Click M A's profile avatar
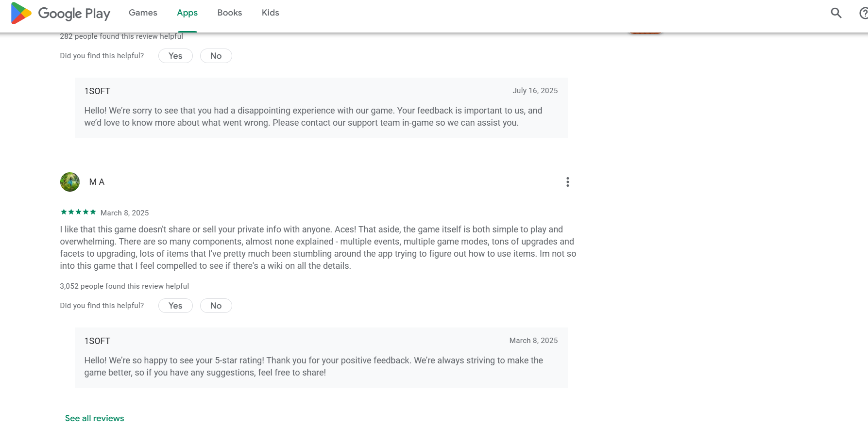Screen dimensions: 868x425 click(69, 182)
